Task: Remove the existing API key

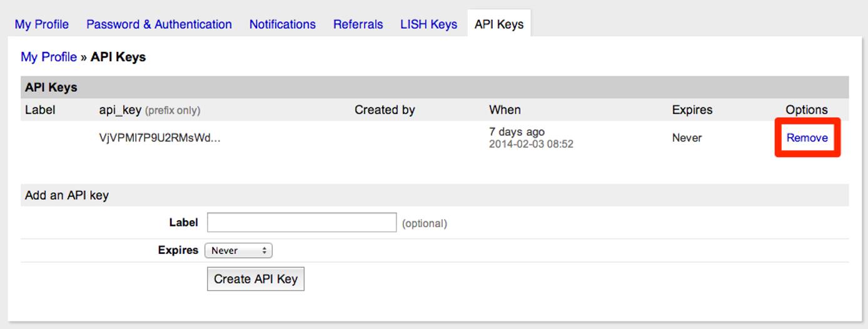Action: click(x=807, y=138)
